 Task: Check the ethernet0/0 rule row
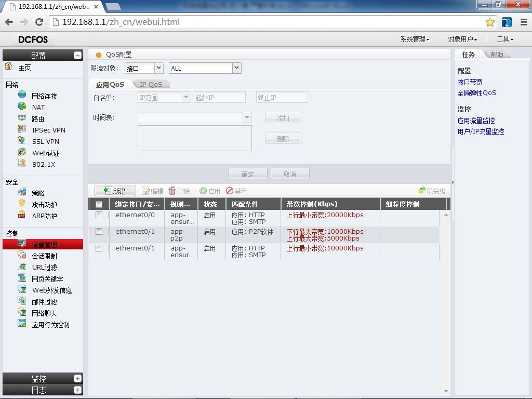pos(99,215)
